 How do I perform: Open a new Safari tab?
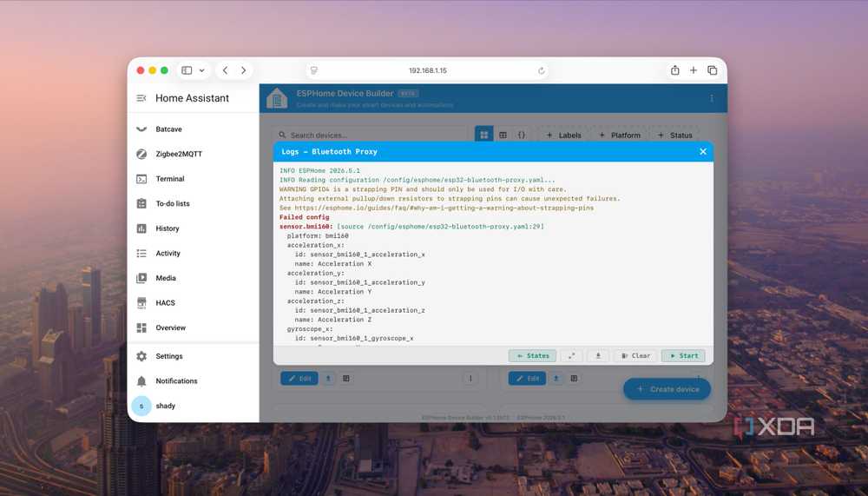pyautogui.click(x=693, y=70)
